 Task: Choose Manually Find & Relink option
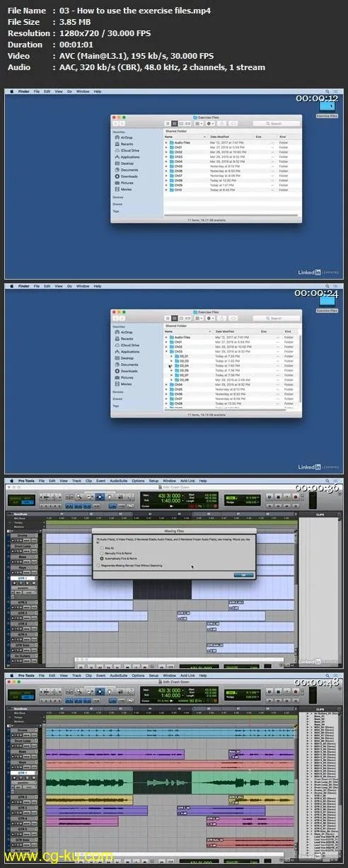click(116, 553)
